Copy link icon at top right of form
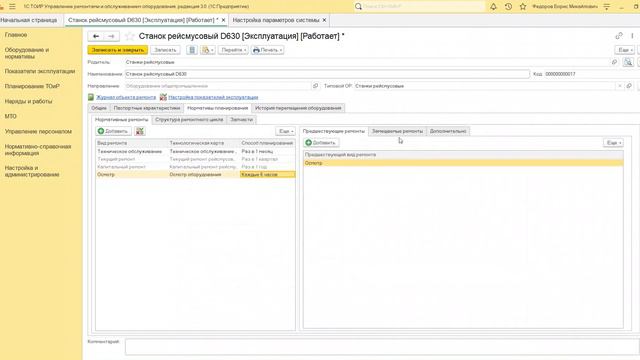 coord(619,36)
